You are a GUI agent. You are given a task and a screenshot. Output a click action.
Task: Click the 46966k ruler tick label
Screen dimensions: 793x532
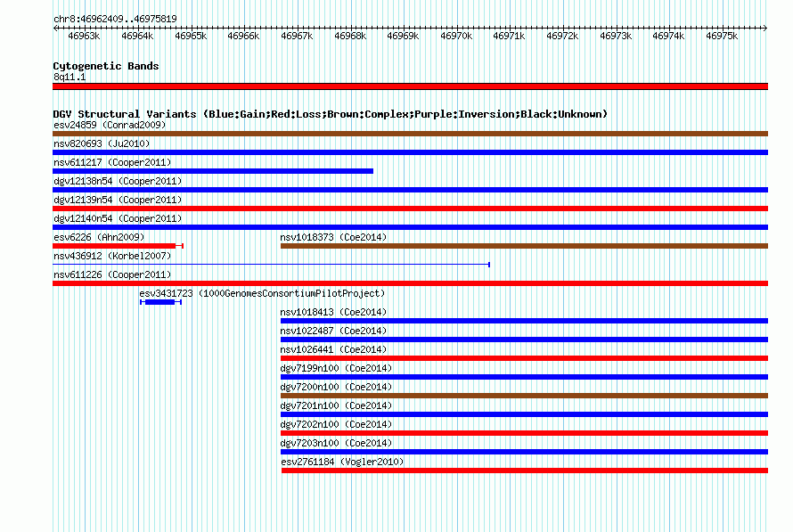coord(243,36)
